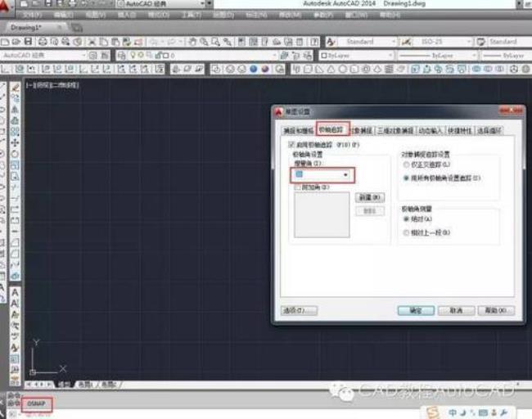The width and height of the screenshot is (532, 419).
Task: Switch to the 选择循环 tab
Action: pos(489,131)
